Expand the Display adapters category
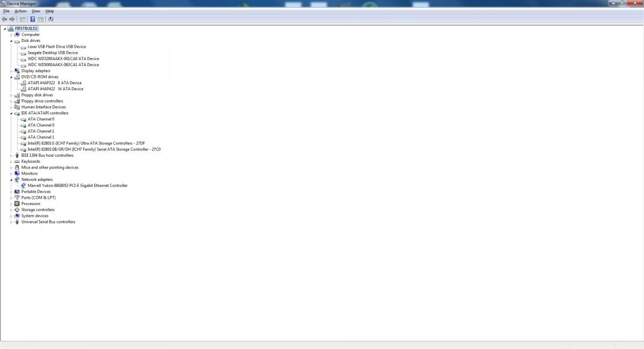The width and height of the screenshot is (644, 349). [11, 71]
